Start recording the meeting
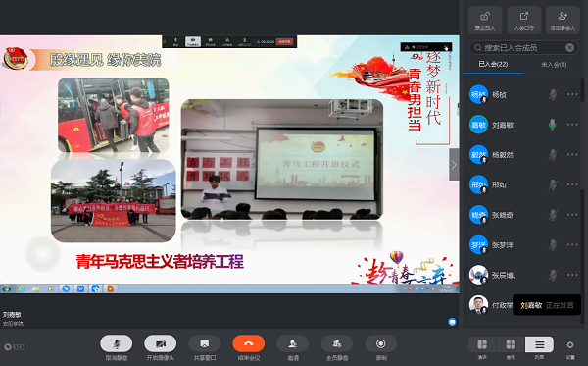 (380, 343)
